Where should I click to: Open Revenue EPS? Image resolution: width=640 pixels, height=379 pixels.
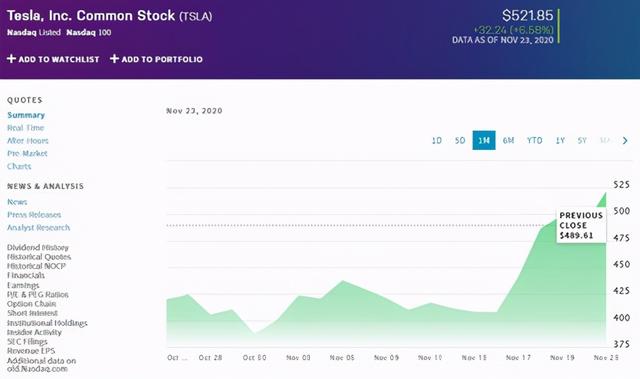pos(31,351)
